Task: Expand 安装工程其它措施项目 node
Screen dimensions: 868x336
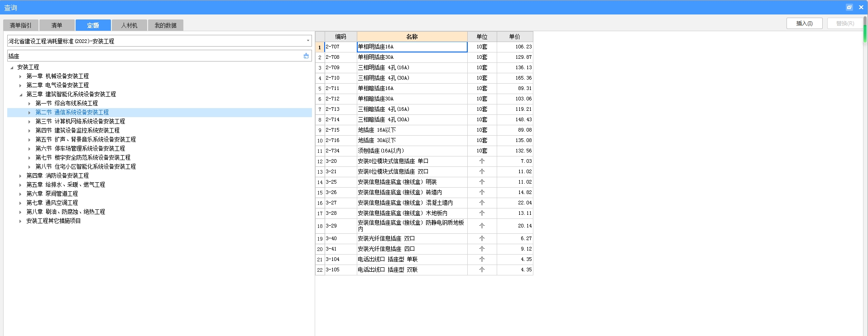Action: coord(20,221)
